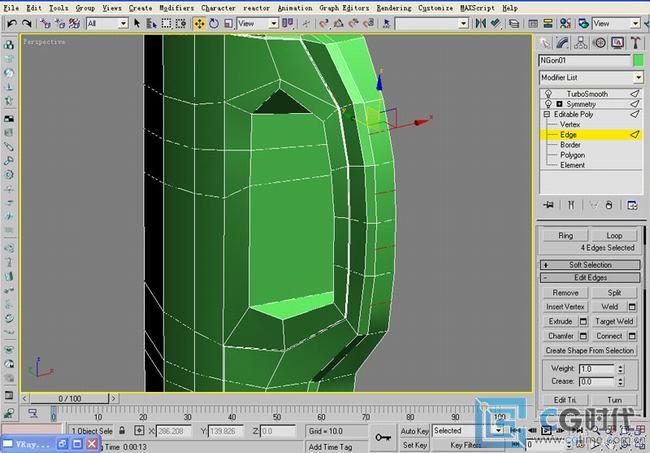
Task: Open the Layer Manager icon
Action: coord(514,24)
